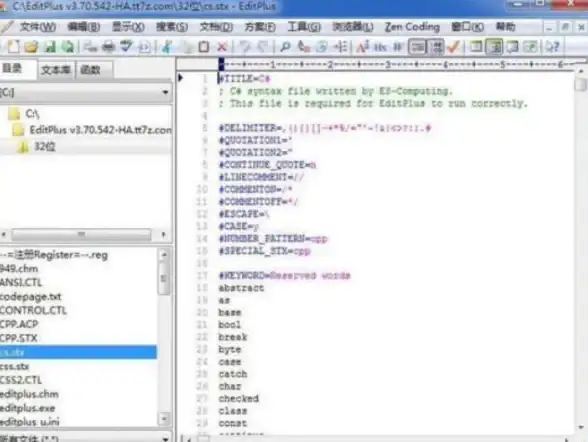Image resolution: width=588 pixels, height=442 pixels.
Task: Click the Find in Files icon
Action: point(322,47)
